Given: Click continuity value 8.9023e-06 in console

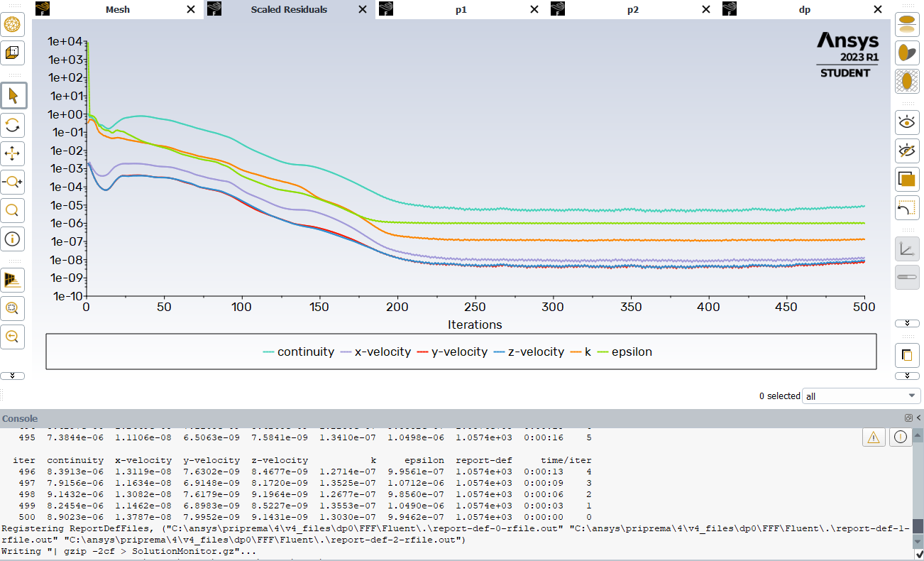Looking at the screenshot, I should [x=75, y=517].
